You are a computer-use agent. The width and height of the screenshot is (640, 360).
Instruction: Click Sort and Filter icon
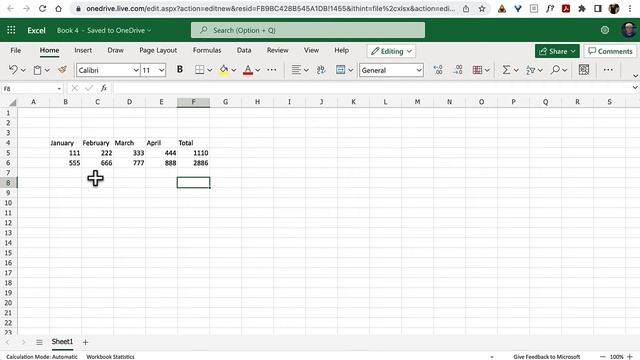tap(530, 70)
